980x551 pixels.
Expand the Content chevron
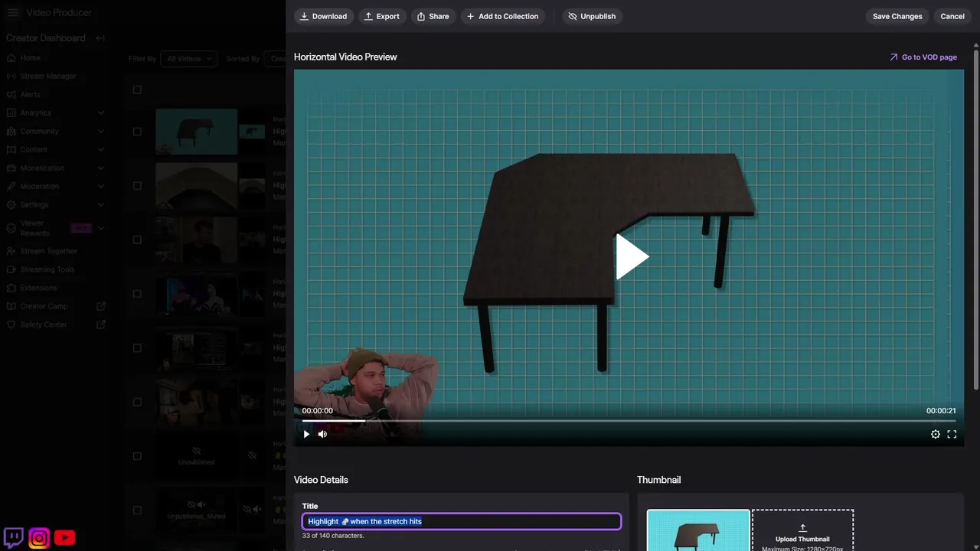pos(101,150)
